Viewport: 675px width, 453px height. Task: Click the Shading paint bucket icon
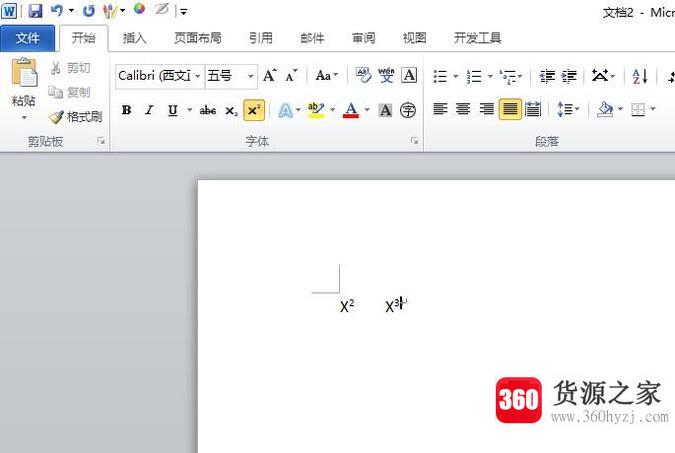click(x=605, y=109)
